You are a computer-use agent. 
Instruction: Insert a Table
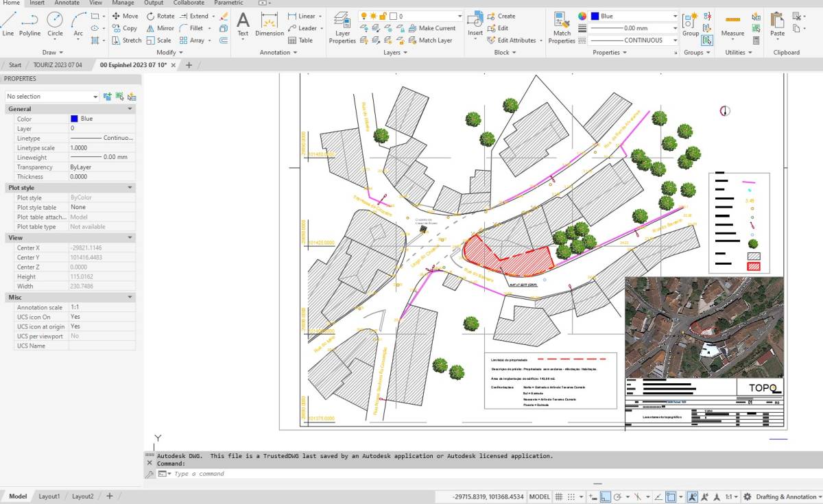pos(300,40)
